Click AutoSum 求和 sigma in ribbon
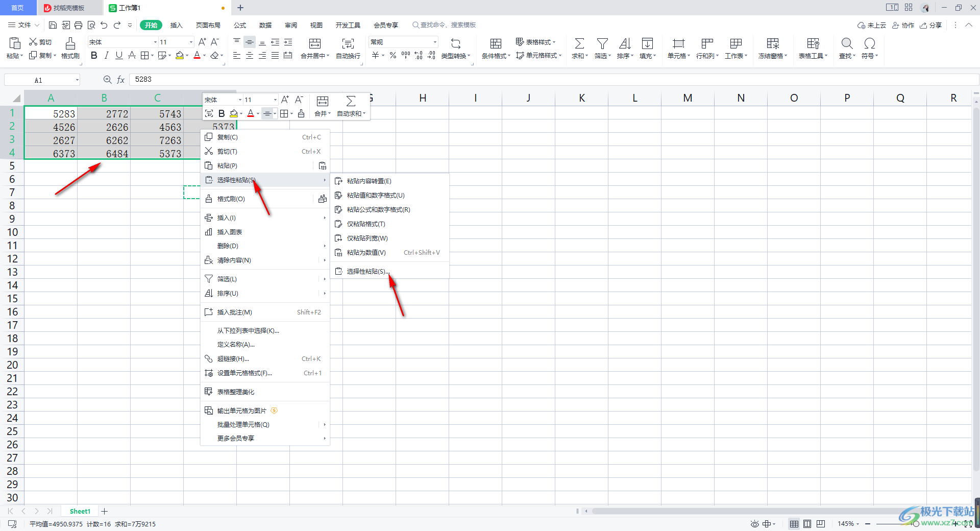Screen dimensions: 980x531 pos(579,43)
